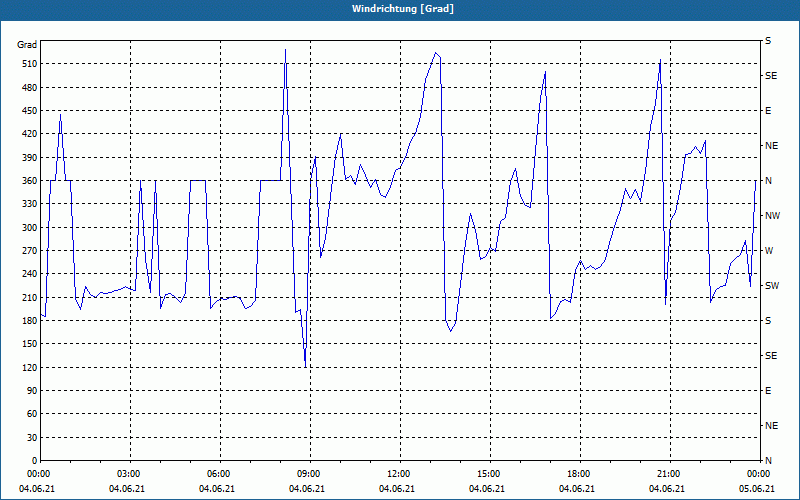Select the 05.06.21 date label
Image resolution: width=800 pixels, height=500 pixels.
pos(757,489)
